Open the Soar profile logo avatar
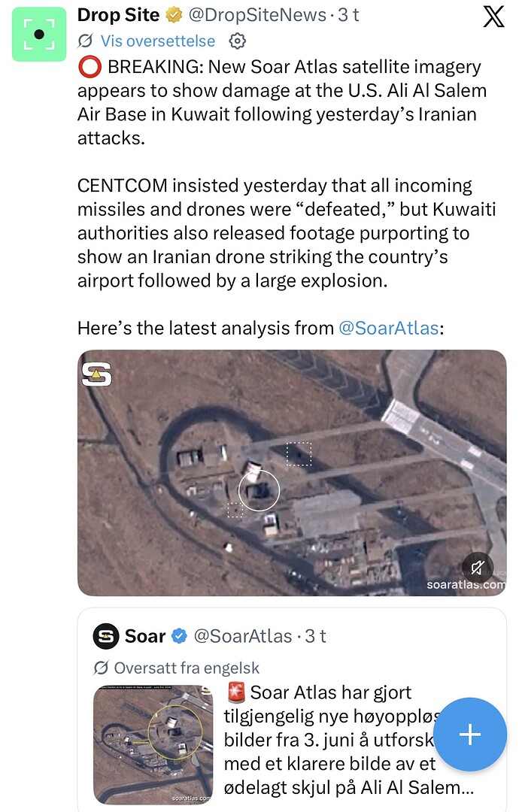 (x=106, y=636)
